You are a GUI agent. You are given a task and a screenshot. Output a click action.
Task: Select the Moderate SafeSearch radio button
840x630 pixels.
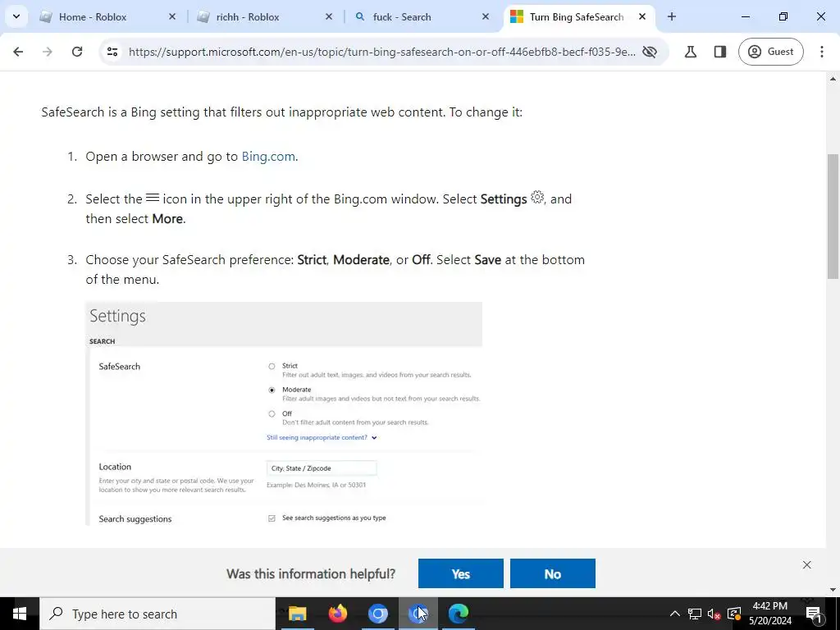click(272, 390)
